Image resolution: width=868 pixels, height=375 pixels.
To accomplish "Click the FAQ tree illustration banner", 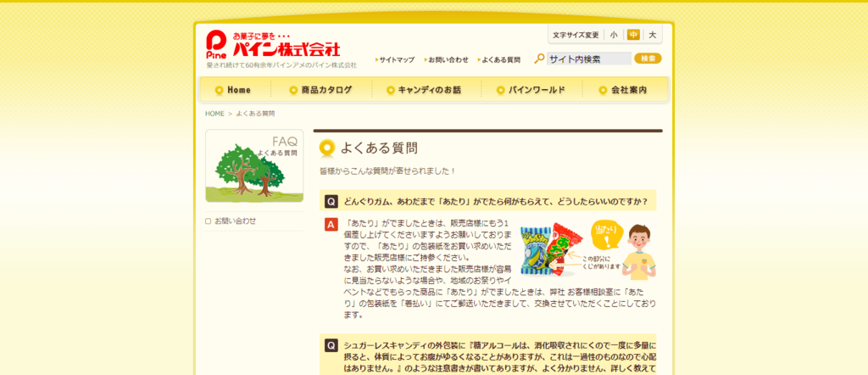I will (254, 166).
